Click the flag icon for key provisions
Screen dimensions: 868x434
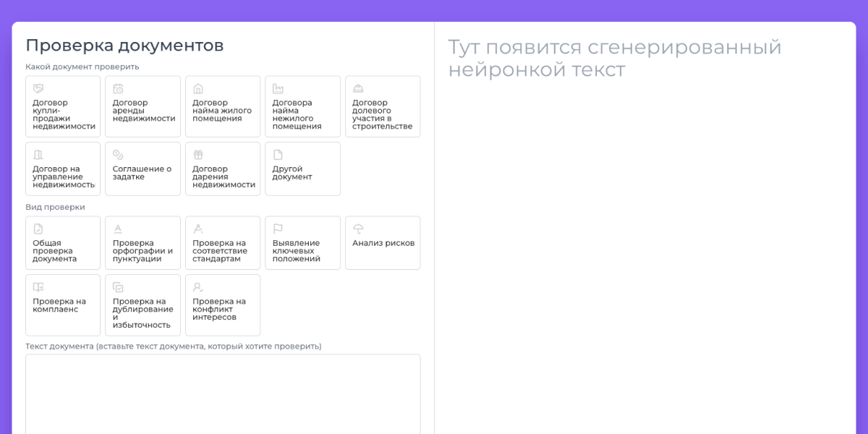(x=278, y=229)
